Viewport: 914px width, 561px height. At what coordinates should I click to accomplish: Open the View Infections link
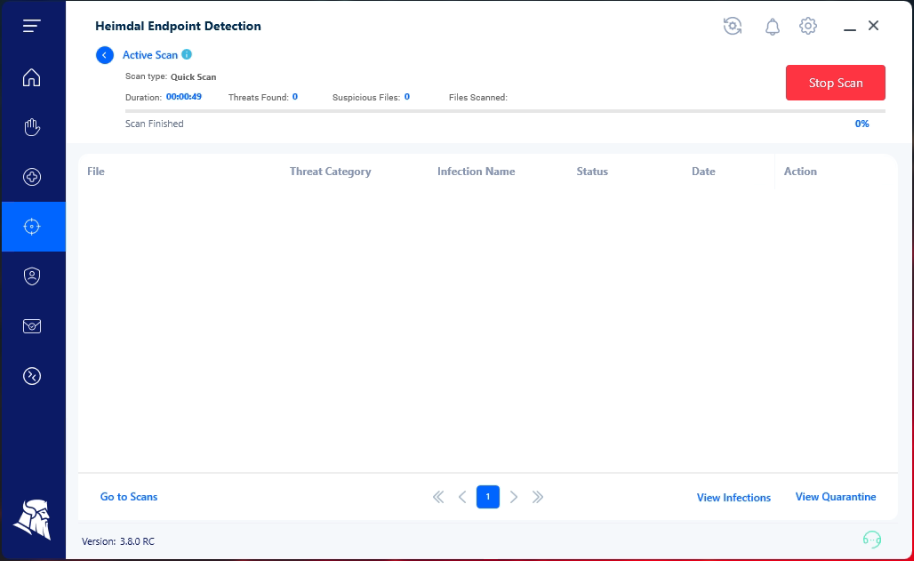[733, 497]
